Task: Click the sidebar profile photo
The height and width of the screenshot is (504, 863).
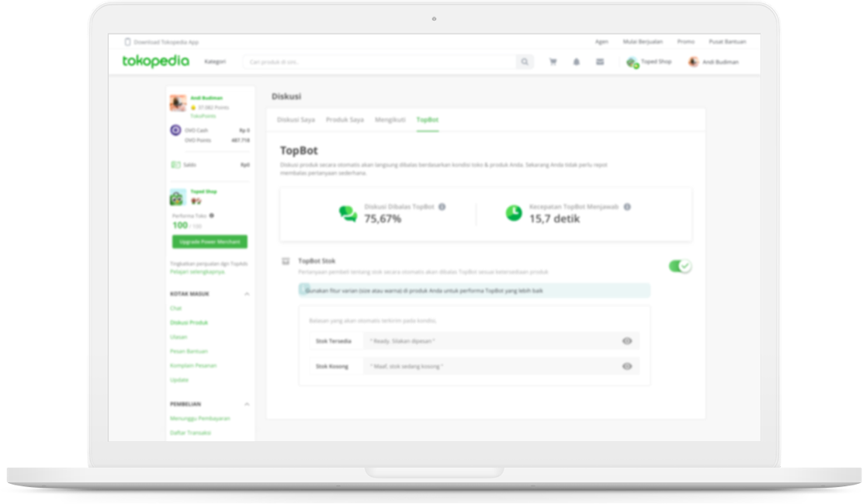Action: (178, 103)
